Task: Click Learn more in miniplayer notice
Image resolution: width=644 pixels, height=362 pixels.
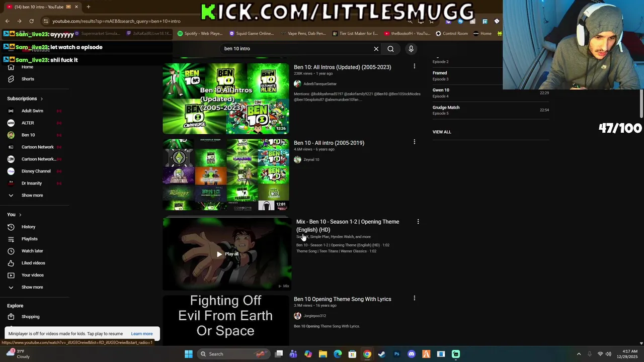Action: coord(142,334)
